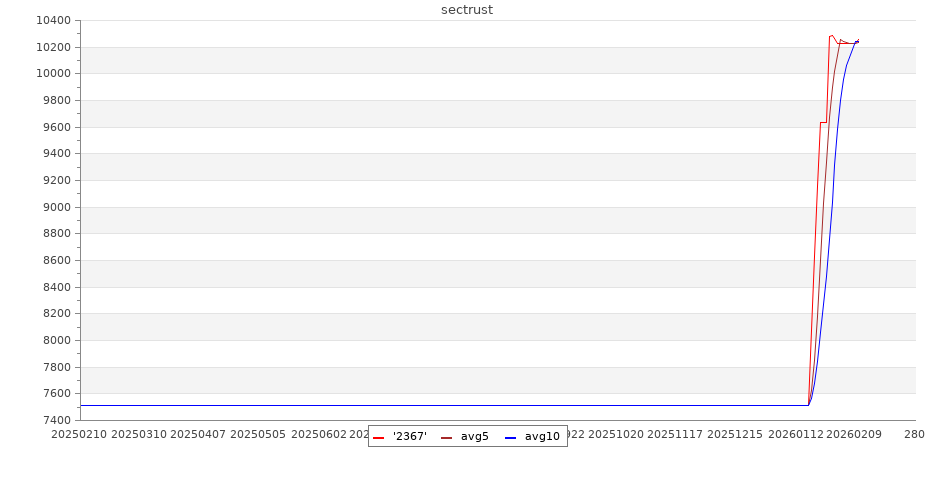935x500 pixels.
Task: Select the 20260112 x-axis date label
Action: (795, 435)
